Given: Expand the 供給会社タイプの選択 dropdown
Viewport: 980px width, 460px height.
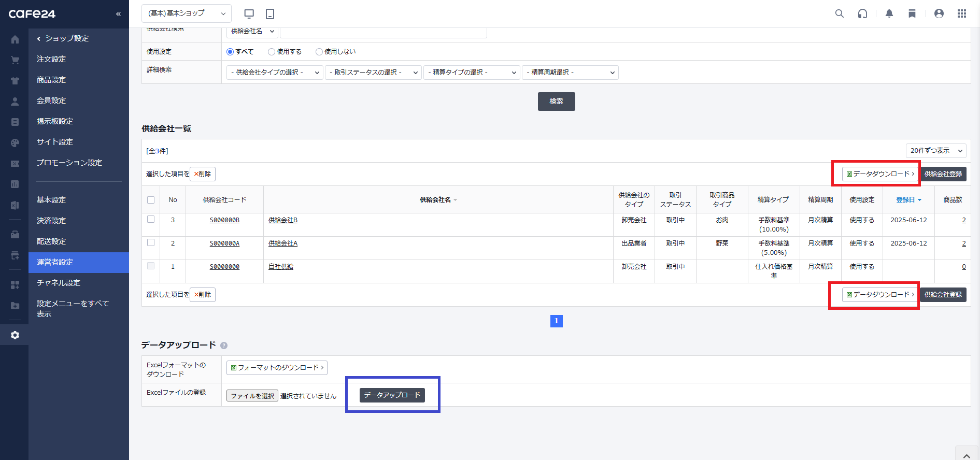Looking at the screenshot, I should point(275,73).
